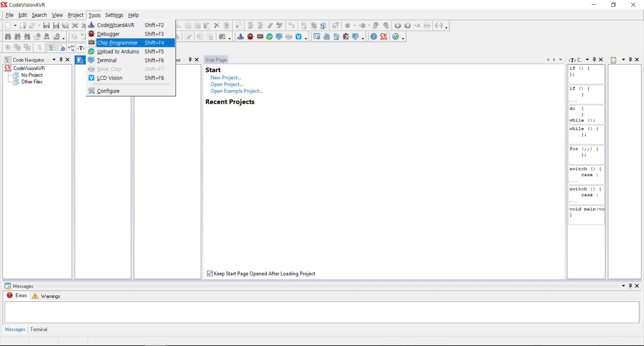Select the 'for (;;)' code template
The width and height of the screenshot is (644, 346).
(x=586, y=155)
